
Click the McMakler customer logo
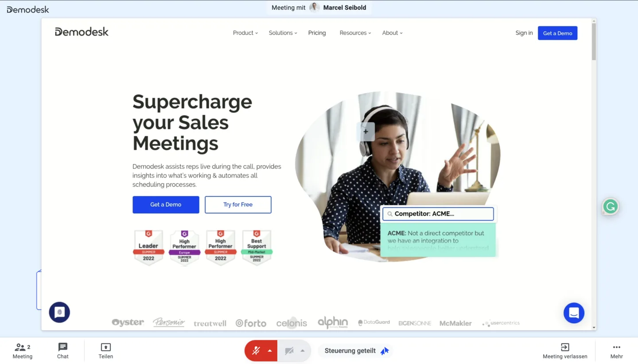coord(455,323)
